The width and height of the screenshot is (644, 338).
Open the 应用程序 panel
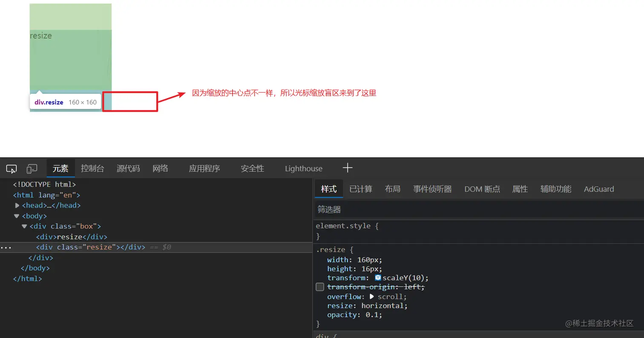click(x=205, y=168)
